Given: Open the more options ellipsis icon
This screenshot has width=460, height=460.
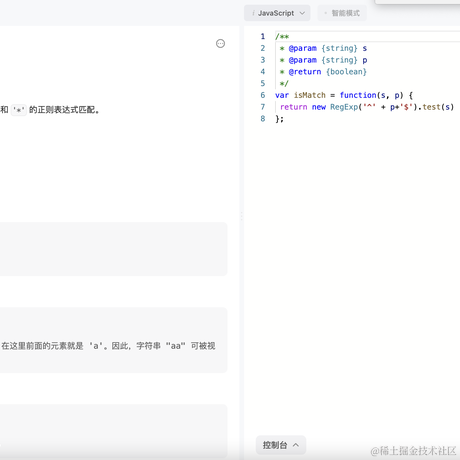Looking at the screenshot, I should pos(220,43).
